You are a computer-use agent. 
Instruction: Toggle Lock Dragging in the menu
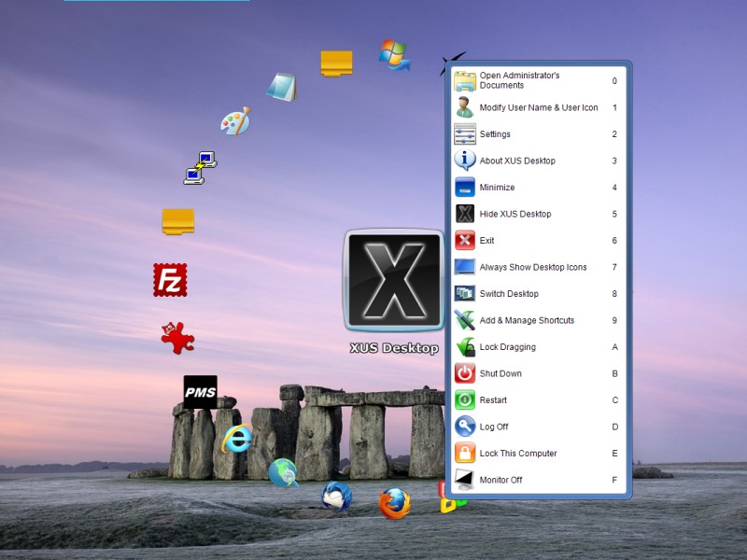pyautogui.click(x=507, y=347)
